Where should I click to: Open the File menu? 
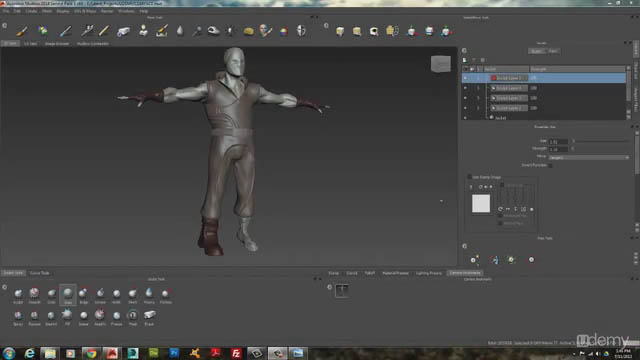coord(6,11)
